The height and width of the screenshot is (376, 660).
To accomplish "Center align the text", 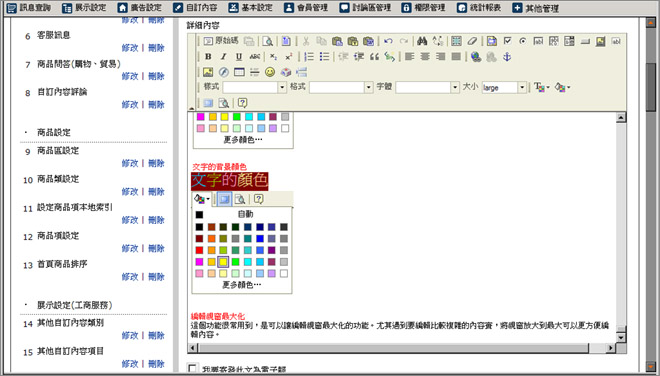I will pos(425,56).
